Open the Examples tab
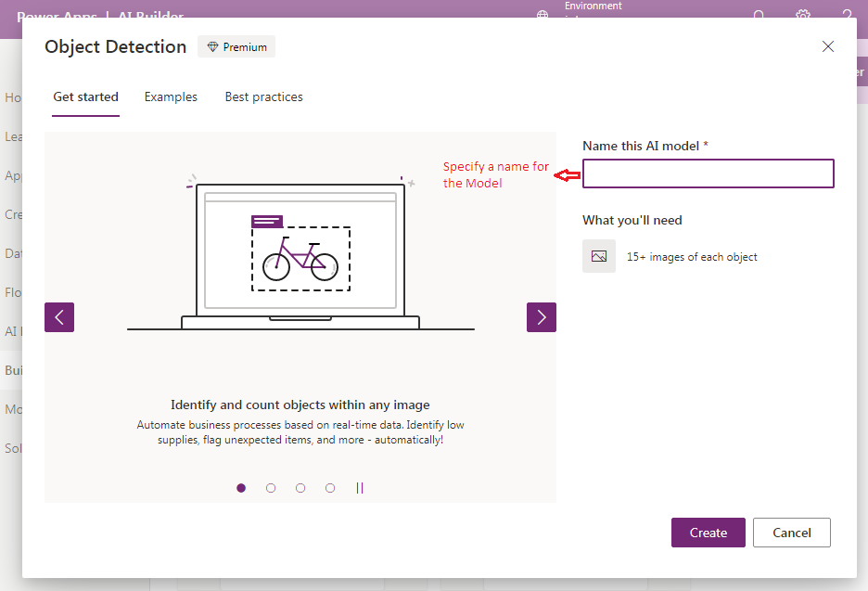The image size is (868, 591). [x=171, y=96]
